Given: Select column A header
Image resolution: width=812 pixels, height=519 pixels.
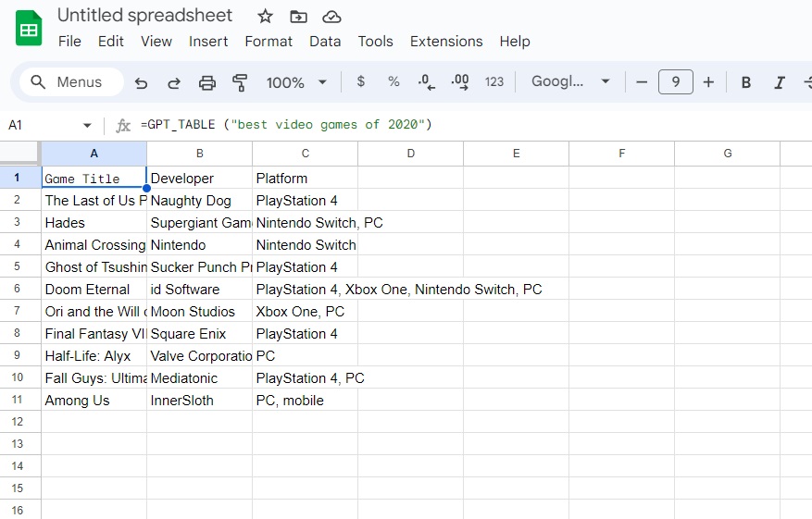Looking at the screenshot, I should [x=94, y=154].
